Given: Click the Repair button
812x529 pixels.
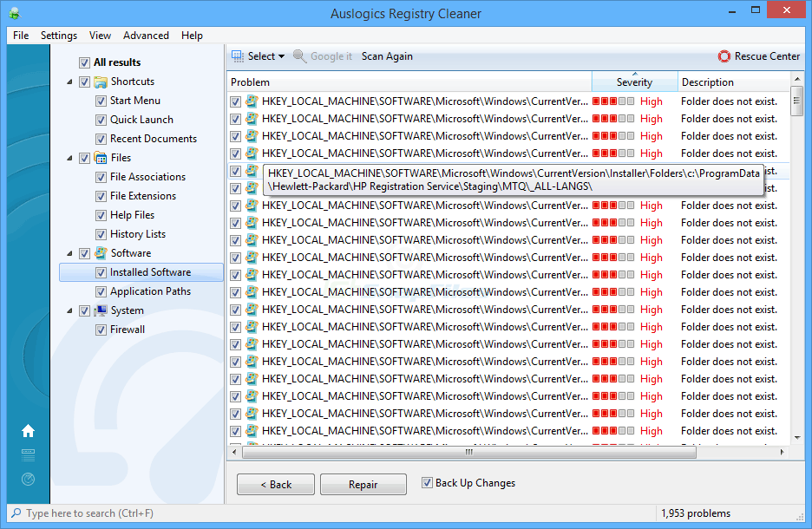Looking at the screenshot, I should point(363,485).
